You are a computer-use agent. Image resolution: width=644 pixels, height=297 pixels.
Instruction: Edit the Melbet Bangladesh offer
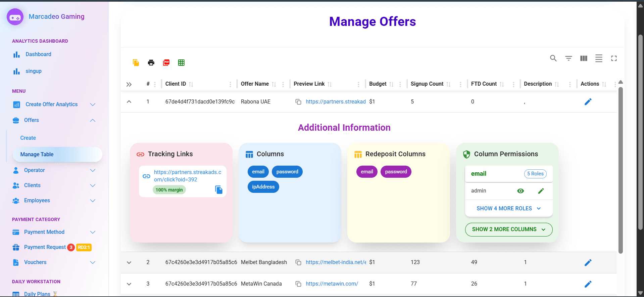[x=588, y=262]
